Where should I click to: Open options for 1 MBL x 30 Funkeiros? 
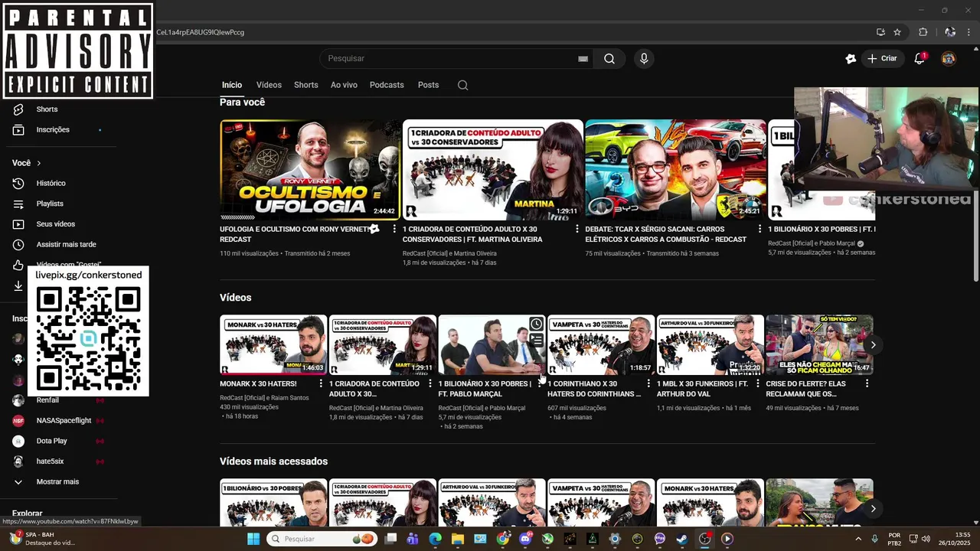pyautogui.click(x=757, y=383)
